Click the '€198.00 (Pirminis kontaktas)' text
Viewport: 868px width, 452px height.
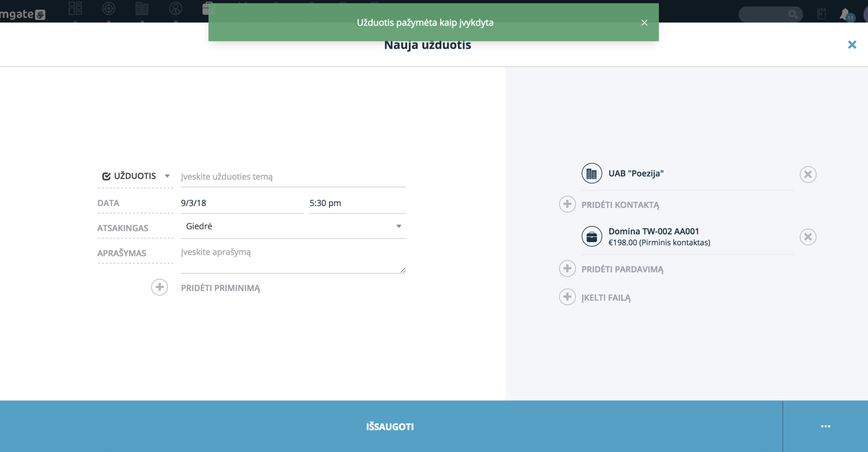click(x=659, y=243)
